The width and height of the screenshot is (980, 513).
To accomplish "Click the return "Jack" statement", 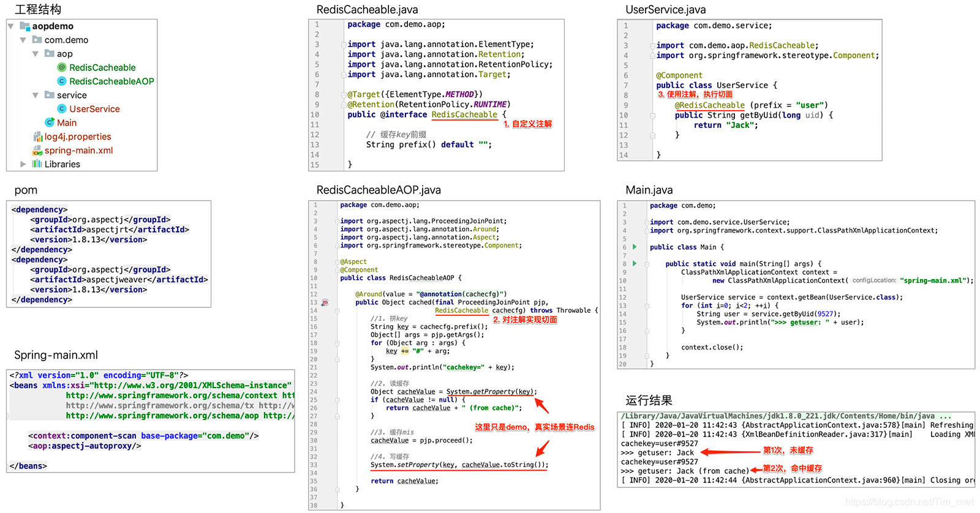I will click(726, 125).
